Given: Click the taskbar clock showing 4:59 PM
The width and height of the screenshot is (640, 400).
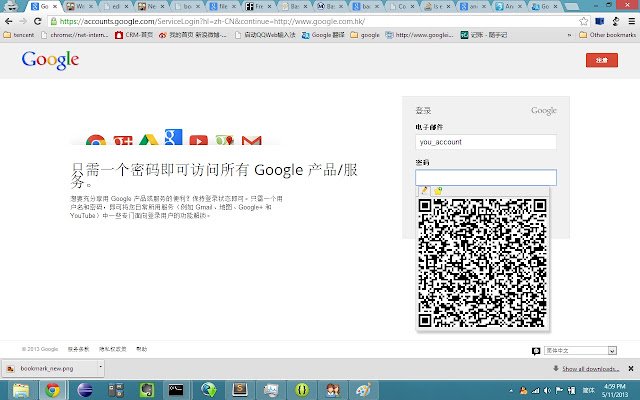Looking at the screenshot, I should tap(614, 391).
